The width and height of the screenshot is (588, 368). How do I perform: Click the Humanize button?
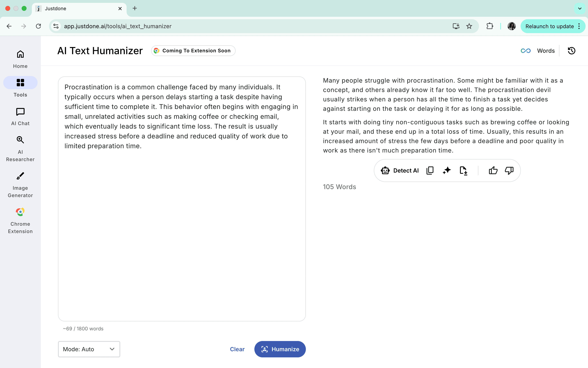pyautogui.click(x=280, y=349)
